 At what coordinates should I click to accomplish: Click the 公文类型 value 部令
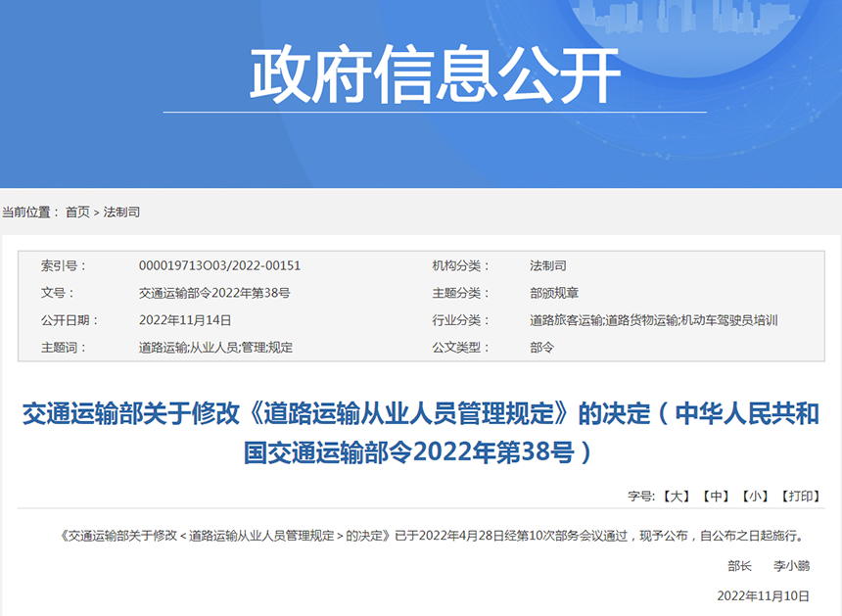[541, 348]
